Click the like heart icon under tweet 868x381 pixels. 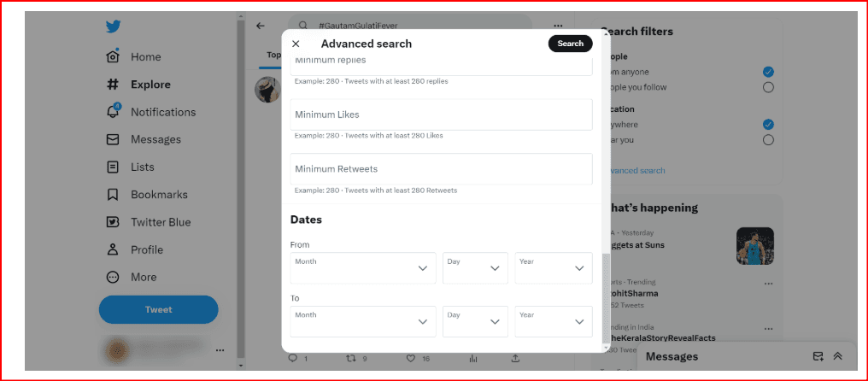pos(411,358)
